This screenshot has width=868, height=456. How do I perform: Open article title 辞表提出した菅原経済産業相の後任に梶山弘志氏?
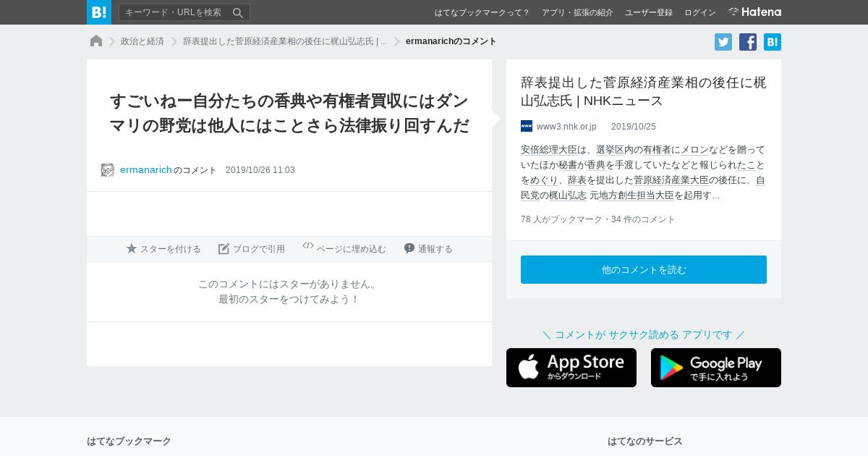click(x=643, y=91)
